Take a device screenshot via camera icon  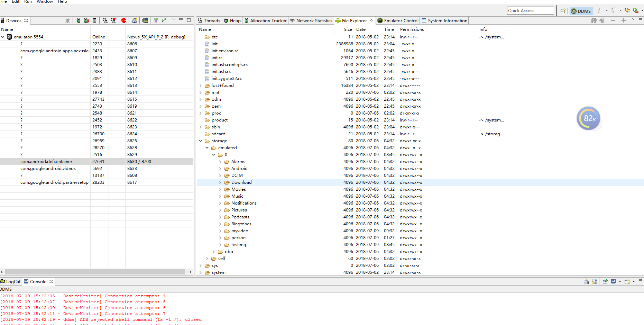point(134,20)
